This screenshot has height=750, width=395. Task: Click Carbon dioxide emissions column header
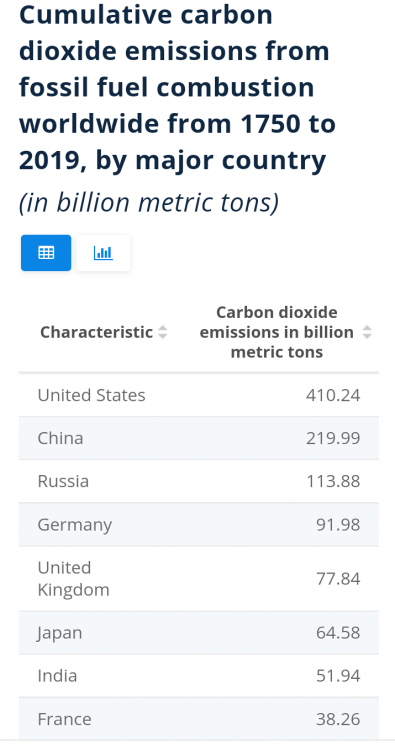(x=276, y=332)
